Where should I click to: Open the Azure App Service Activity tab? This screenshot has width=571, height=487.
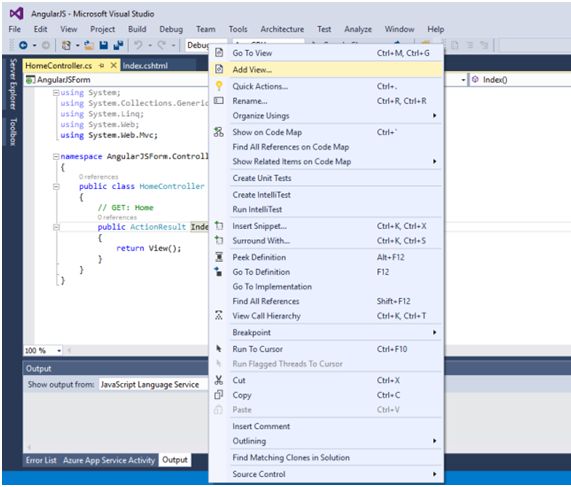pyautogui.click(x=109, y=460)
